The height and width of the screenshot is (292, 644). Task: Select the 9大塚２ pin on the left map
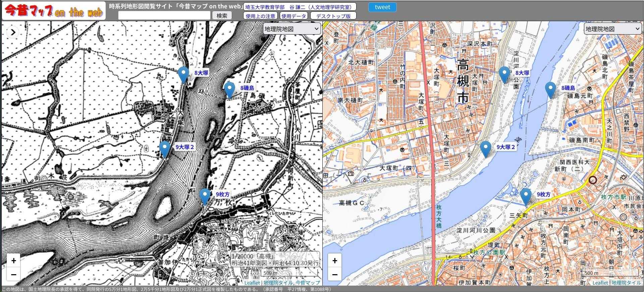pos(164,149)
